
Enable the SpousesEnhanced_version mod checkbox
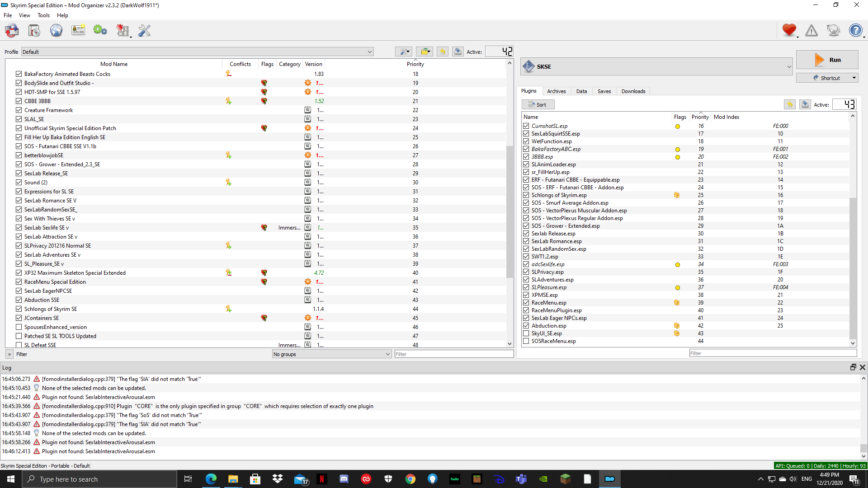tap(19, 327)
